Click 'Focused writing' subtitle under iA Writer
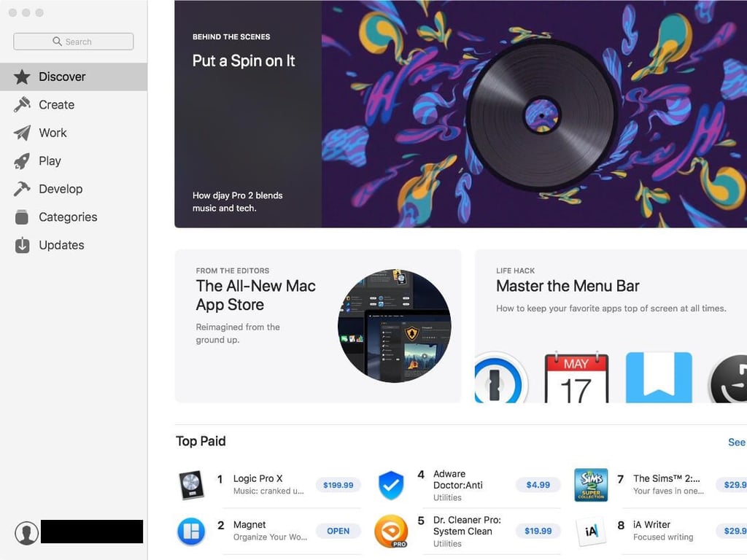 click(663, 537)
